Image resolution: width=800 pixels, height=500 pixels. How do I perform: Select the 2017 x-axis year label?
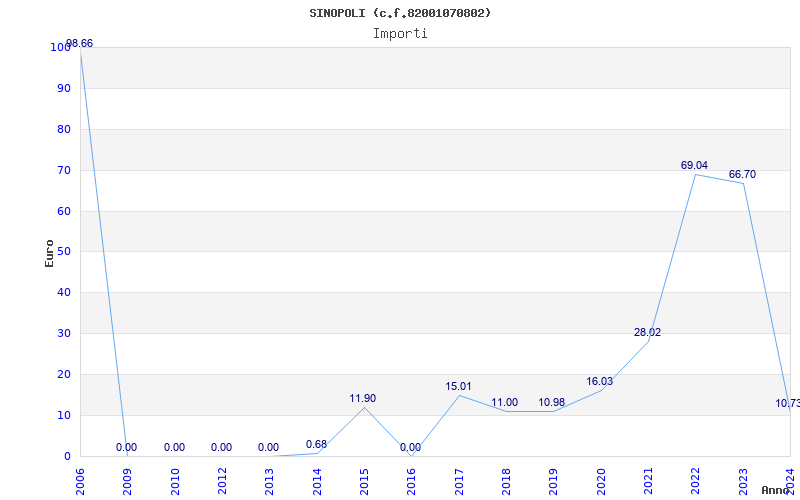pos(459,482)
